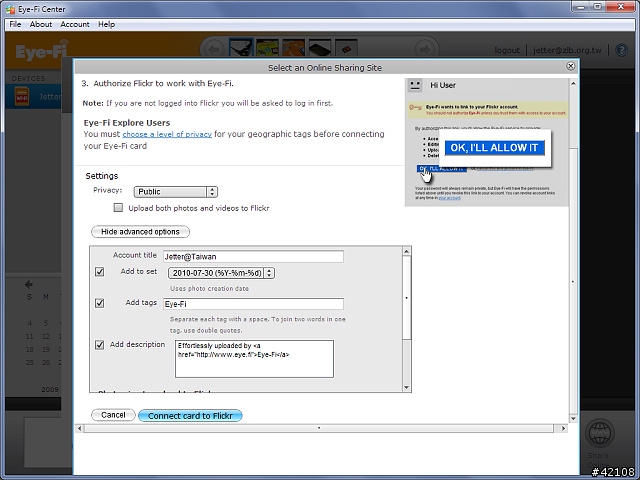Image resolution: width=640 pixels, height=480 pixels.
Task: Click advanced options scroll down arrow
Action: click(407, 387)
